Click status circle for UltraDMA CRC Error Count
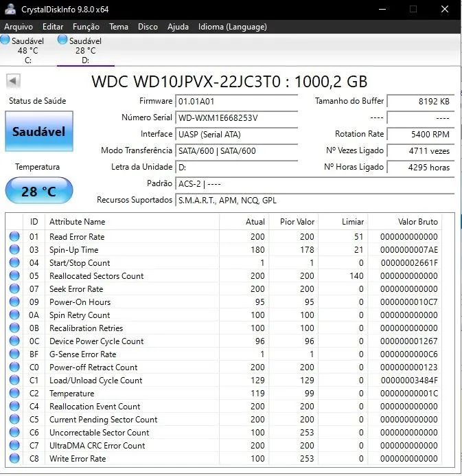 pos(14,445)
